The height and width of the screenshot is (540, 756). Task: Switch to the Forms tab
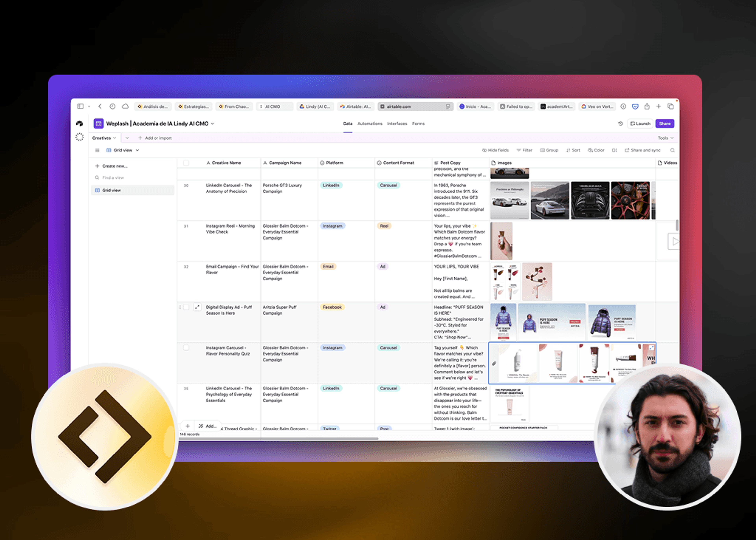pyautogui.click(x=418, y=124)
